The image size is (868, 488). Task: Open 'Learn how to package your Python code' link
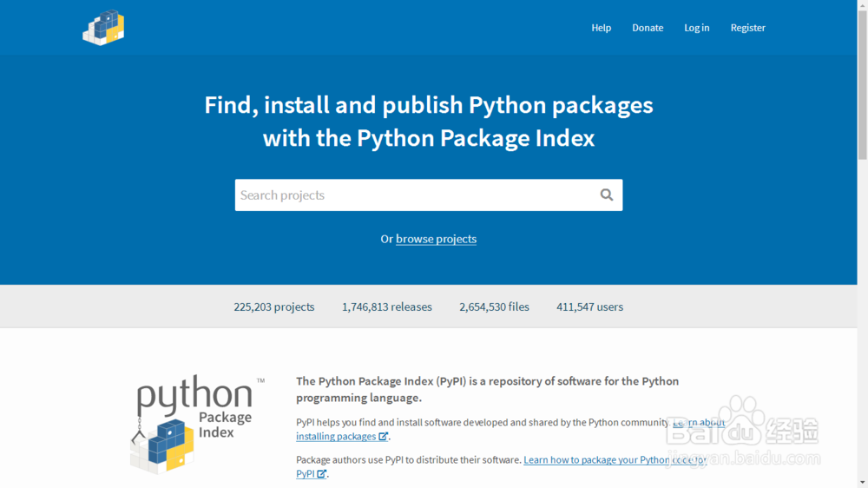[608, 460]
